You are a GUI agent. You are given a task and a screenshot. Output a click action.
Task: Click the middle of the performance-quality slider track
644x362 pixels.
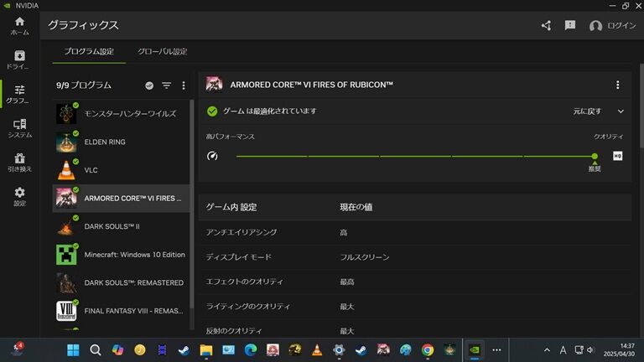pos(416,157)
